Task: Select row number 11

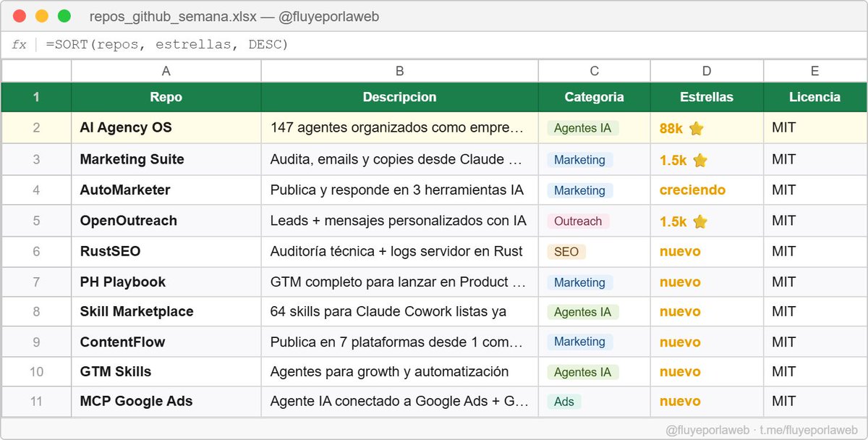Action: pos(36,402)
